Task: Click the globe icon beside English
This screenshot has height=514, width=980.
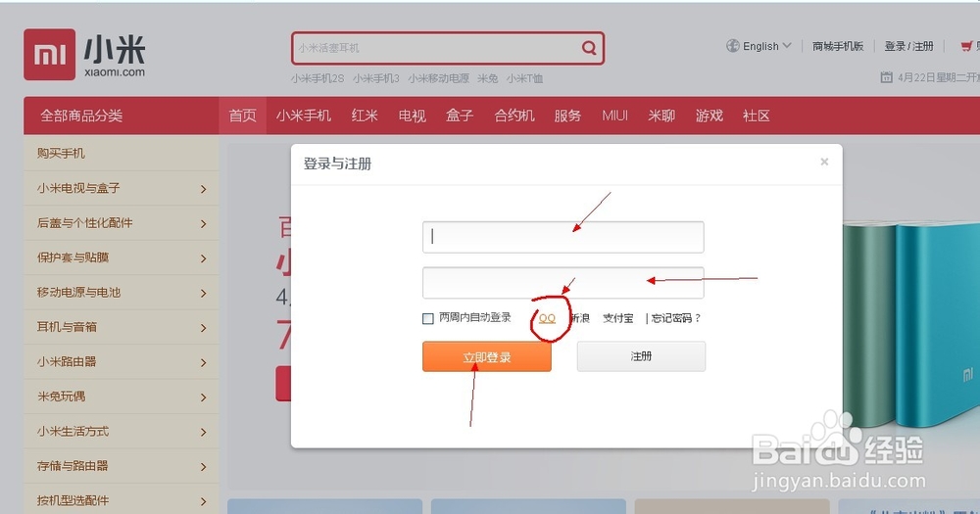Action: pos(732,46)
